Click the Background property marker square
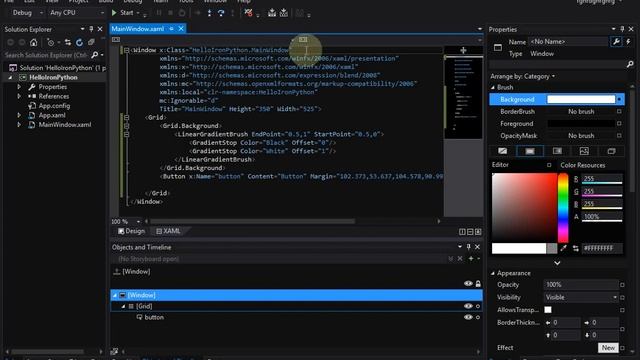The image size is (640, 360). tap(619, 99)
